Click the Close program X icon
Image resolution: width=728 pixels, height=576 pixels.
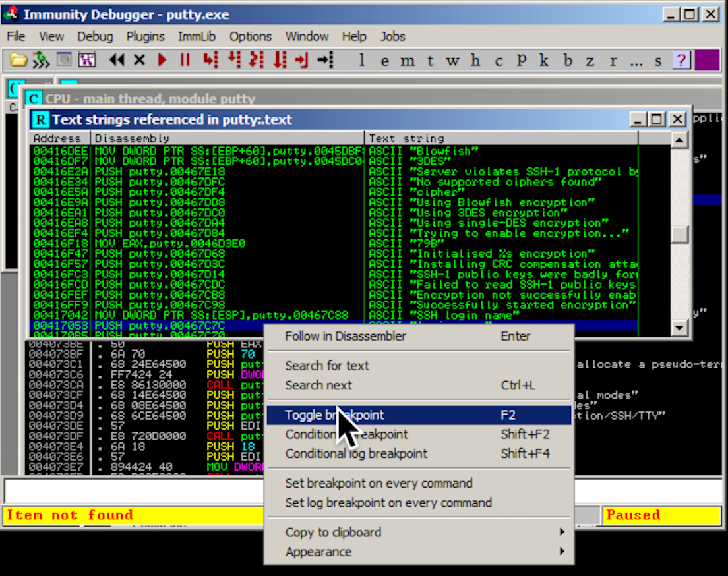coord(139,61)
